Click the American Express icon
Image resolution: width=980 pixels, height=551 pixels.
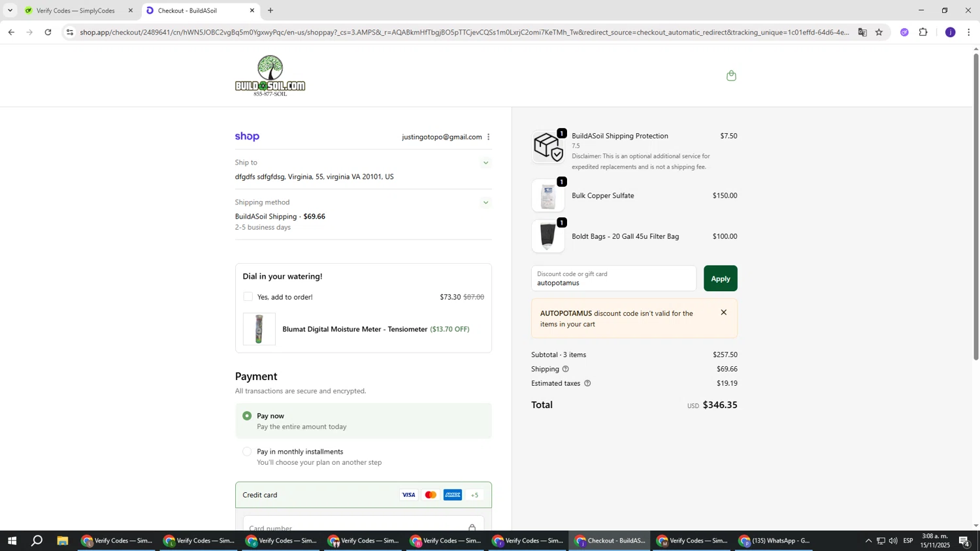pos(453,495)
